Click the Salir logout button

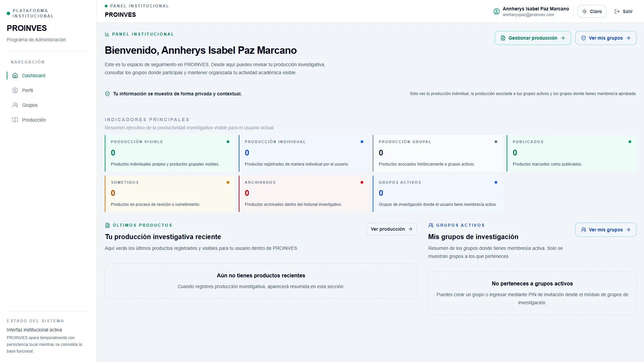[x=624, y=11]
